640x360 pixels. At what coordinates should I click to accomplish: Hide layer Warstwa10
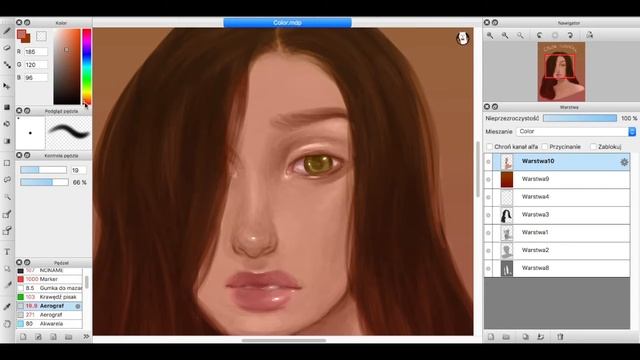[488, 162]
